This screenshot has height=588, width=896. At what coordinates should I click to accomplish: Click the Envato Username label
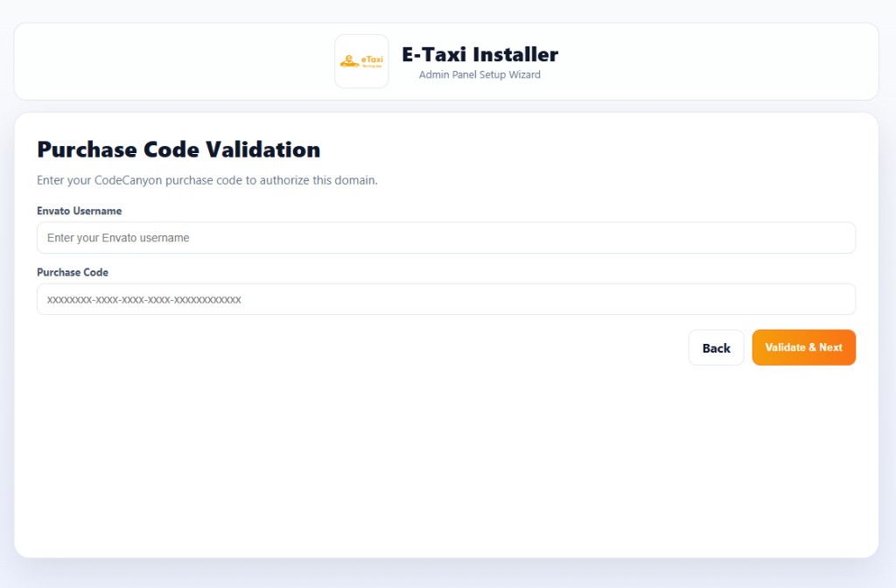click(x=79, y=211)
